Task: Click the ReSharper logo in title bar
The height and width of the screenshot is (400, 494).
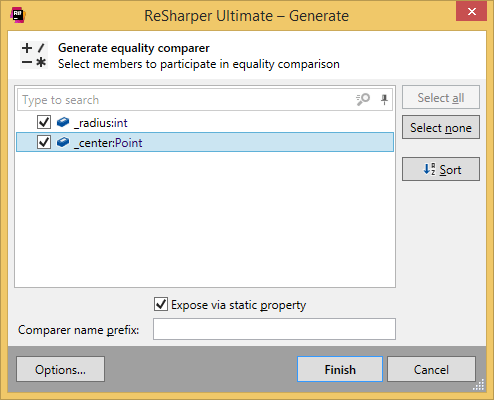Action: coord(18,15)
